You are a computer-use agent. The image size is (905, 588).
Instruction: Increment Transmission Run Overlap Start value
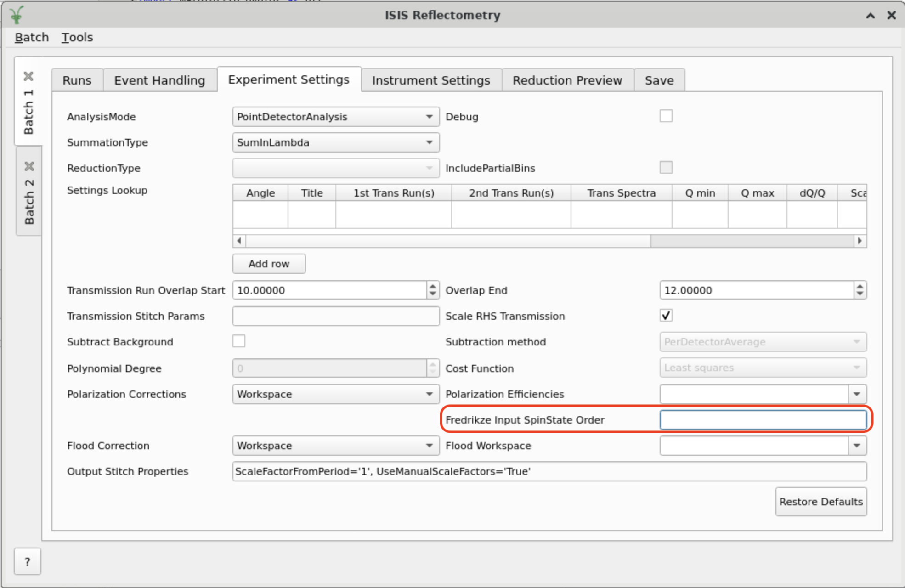point(432,286)
